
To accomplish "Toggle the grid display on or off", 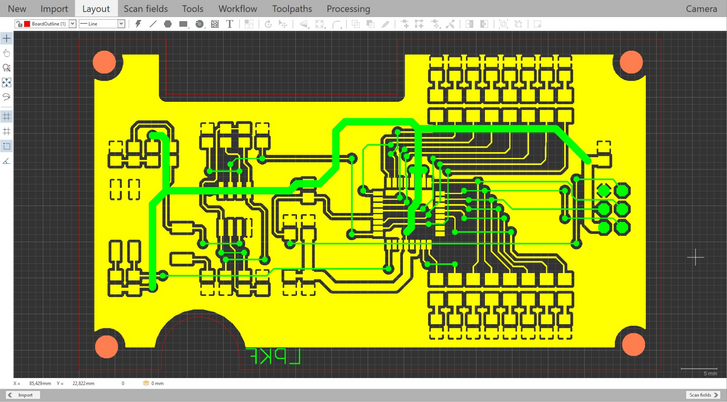I will pyautogui.click(x=6, y=116).
